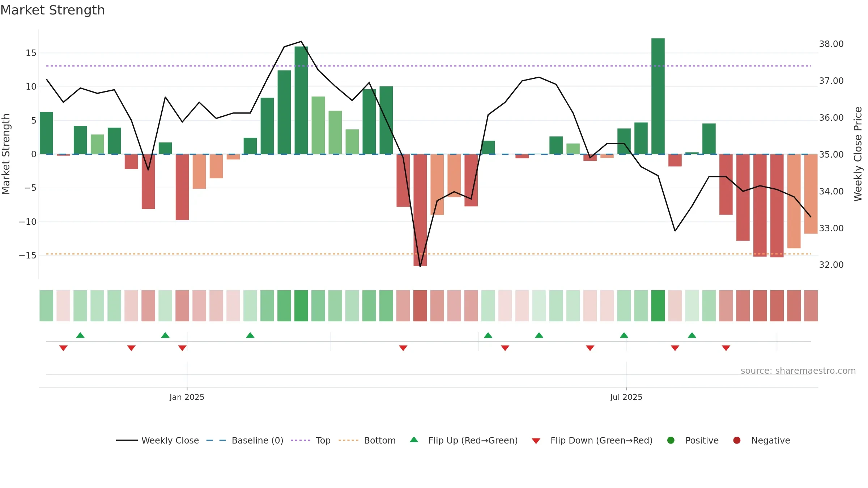Image resolution: width=868 pixels, height=488 pixels.
Task: Toggle the Negative legend entry
Action: [761, 440]
